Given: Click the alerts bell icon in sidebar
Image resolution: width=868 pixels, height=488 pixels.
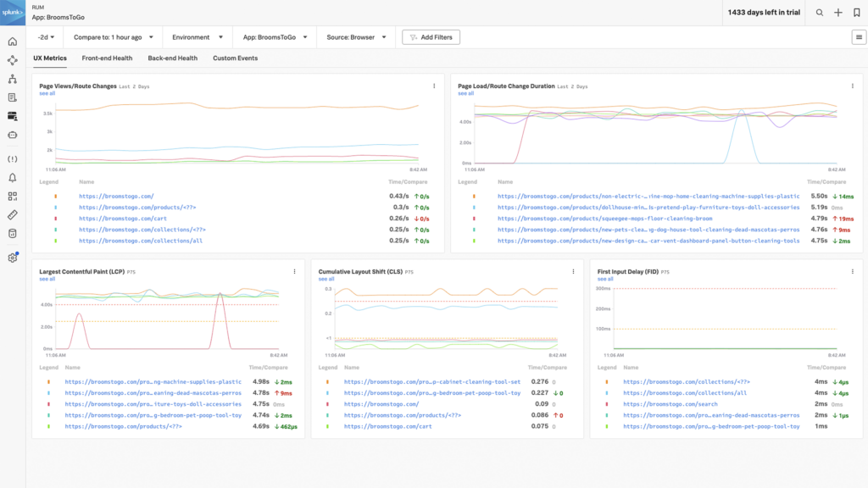Looking at the screenshot, I should (13, 177).
